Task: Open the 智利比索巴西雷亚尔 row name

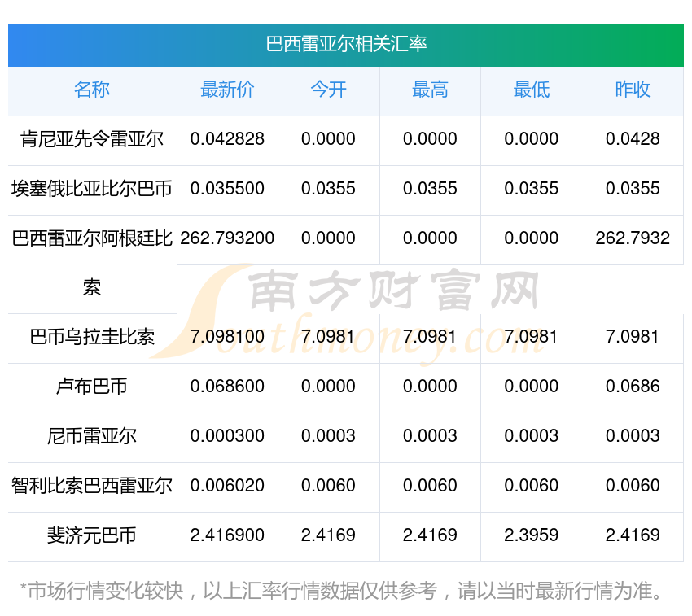Action: (92, 486)
